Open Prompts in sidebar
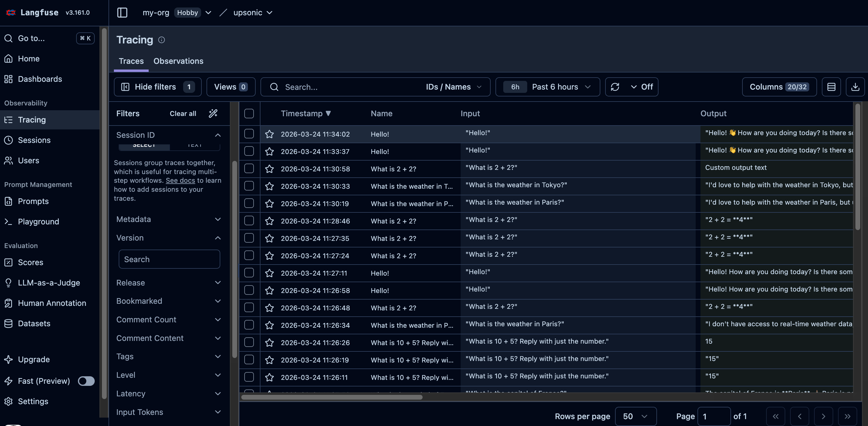Screen dimensions: 868x426 click(x=50, y=201)
